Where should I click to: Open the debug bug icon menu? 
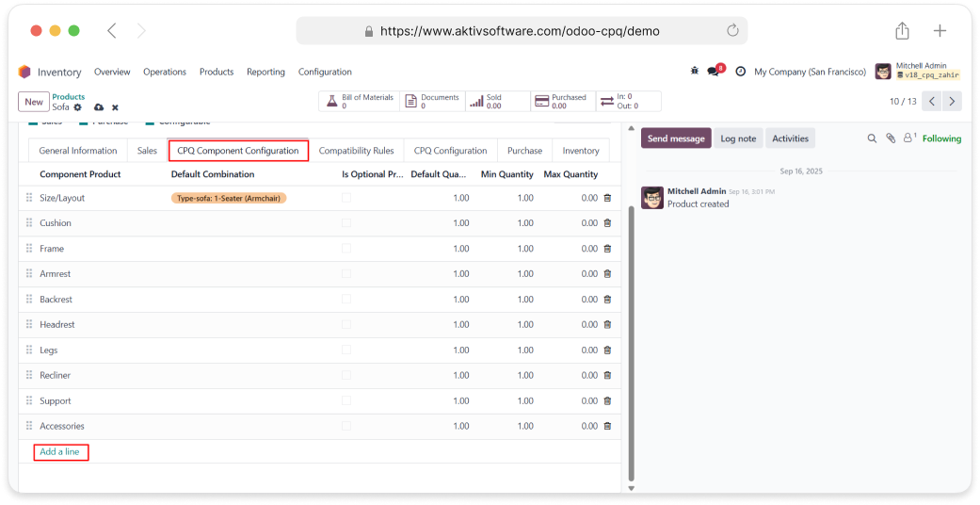(695, 72)
